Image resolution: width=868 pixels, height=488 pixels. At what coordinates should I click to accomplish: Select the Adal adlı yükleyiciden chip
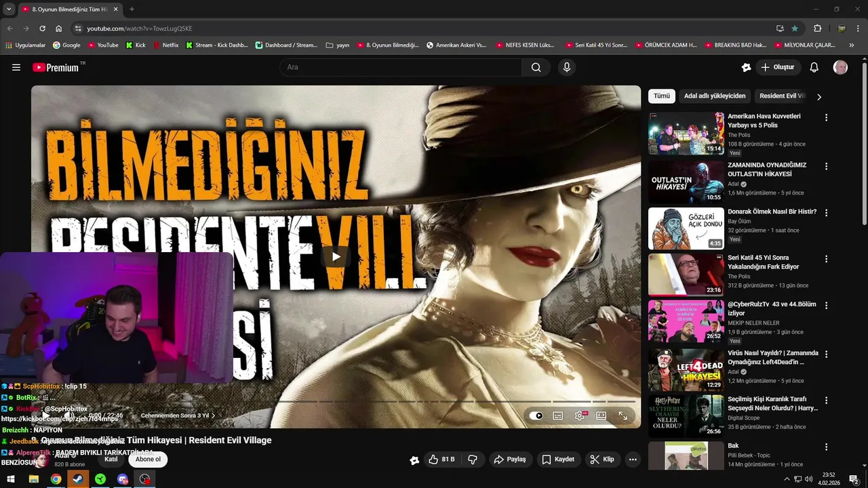pyautogui.click(x=715, y=96)
